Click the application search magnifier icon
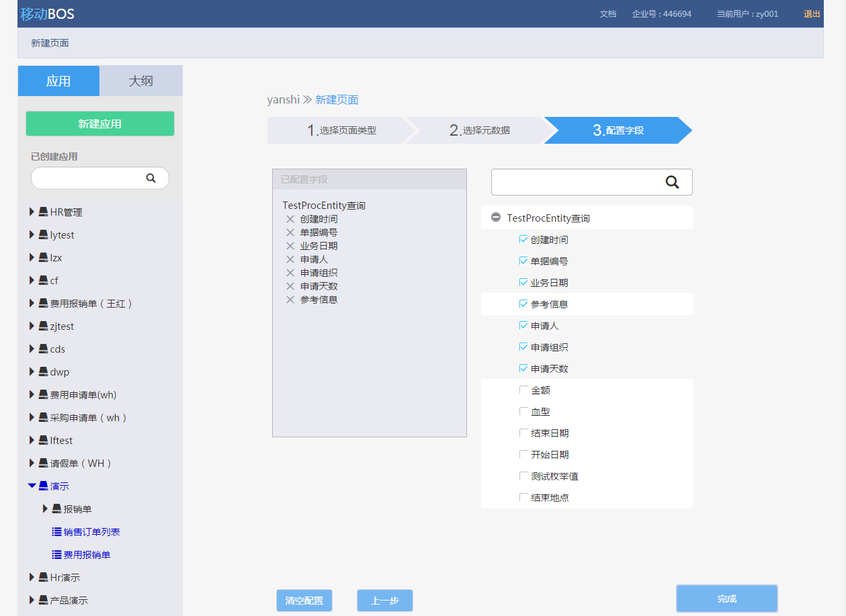Viewport: 846px width, 616px height. 151,178
